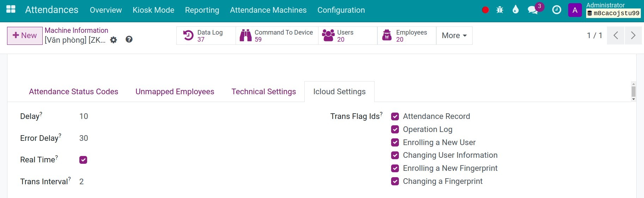Open the apps grid home menu
This screenshot has height=198, width=644.
pyautogui.click(x=11, y=10)
